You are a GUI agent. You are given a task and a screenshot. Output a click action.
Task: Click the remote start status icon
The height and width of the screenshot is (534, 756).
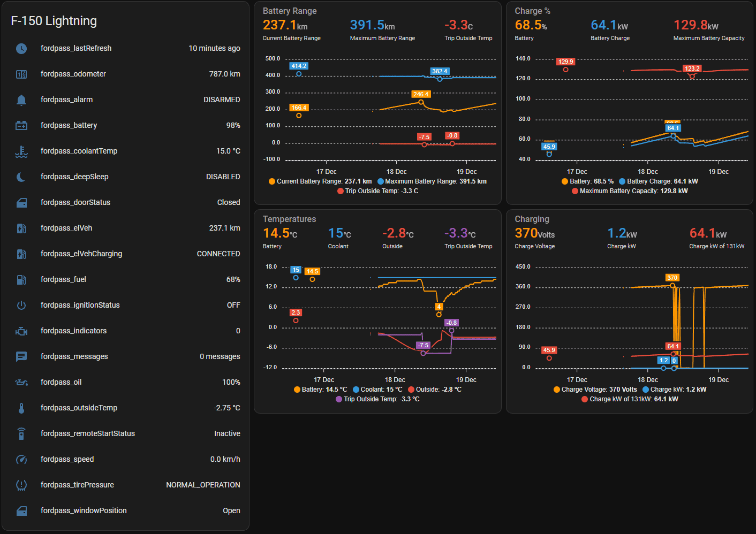(21, 433)
